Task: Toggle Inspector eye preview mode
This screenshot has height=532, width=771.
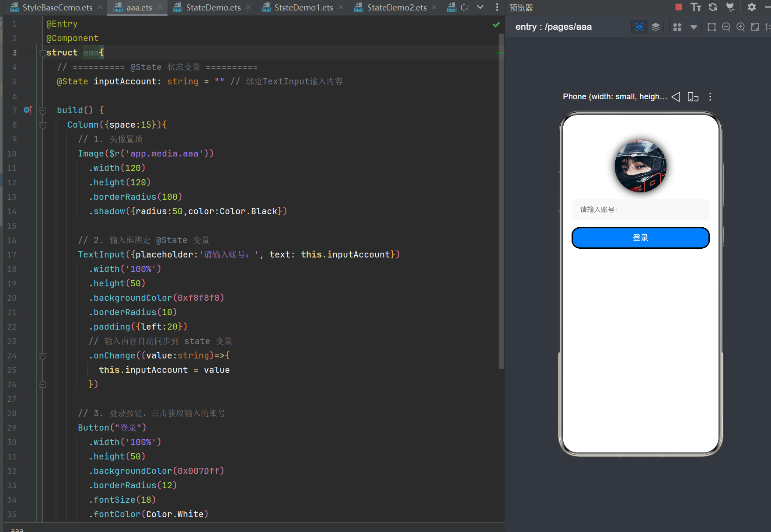Action: [639, 27]
